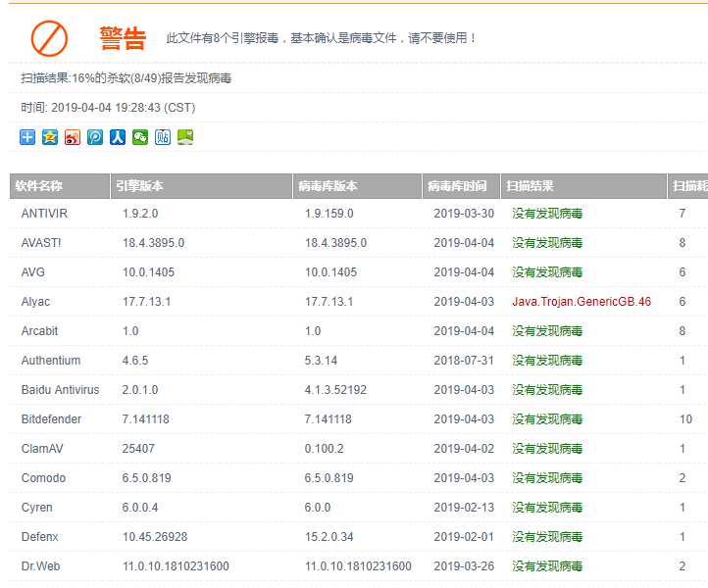Select Baidu Antivirus name cell
Viewport: 708px width, 588px height.
pos(60,389)
